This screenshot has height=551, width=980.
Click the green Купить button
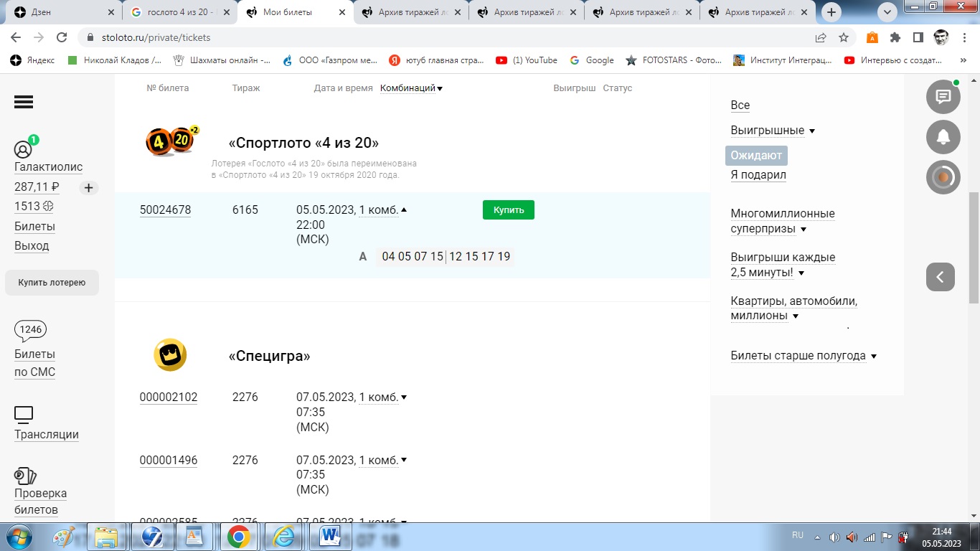pyautogui.click(x=509, y=210)
